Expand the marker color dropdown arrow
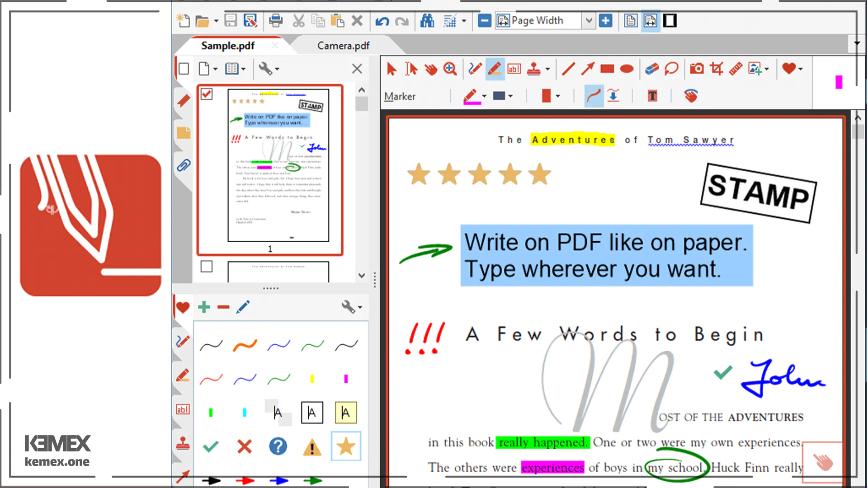 coord(484,96)
